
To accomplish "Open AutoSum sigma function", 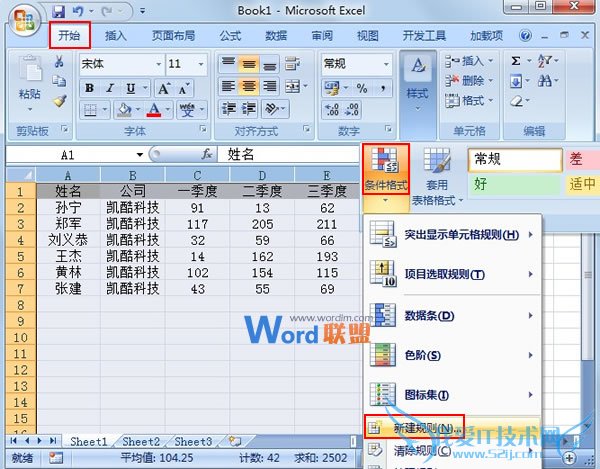I will (516, 61).
